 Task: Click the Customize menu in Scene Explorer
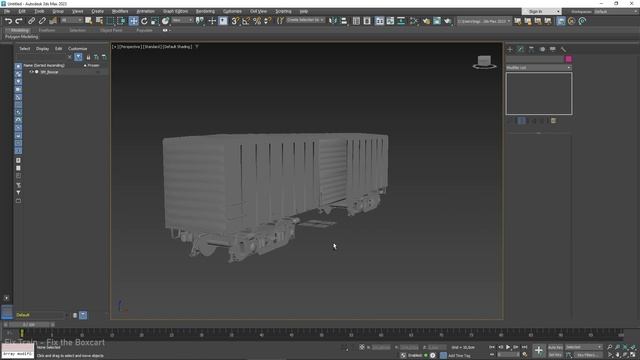pyautogui.click(x=78, y=49)
